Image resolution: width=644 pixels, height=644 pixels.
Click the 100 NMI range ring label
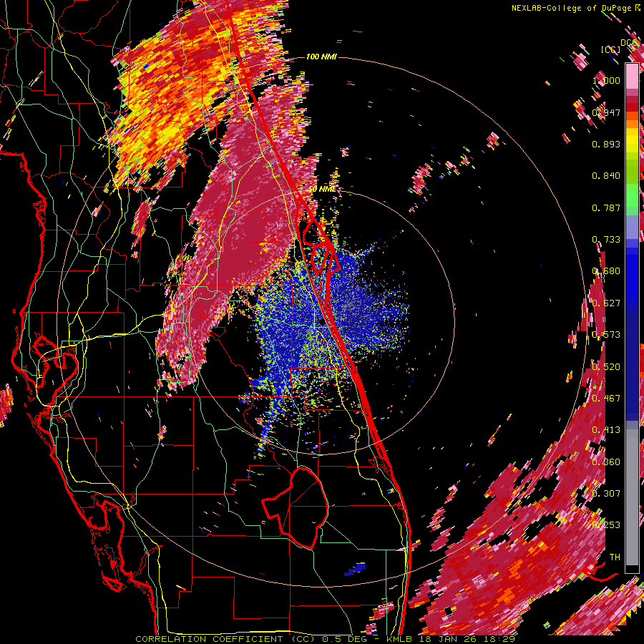click(x=321, y=57)
